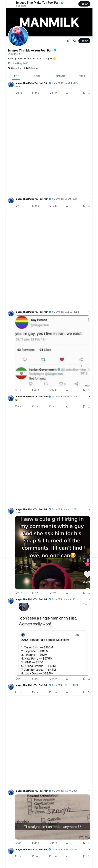This screenshot has width=98, height=868.
Task: Open the profile avatar picture
Action: pyautogui.click(x=18, y=36)
